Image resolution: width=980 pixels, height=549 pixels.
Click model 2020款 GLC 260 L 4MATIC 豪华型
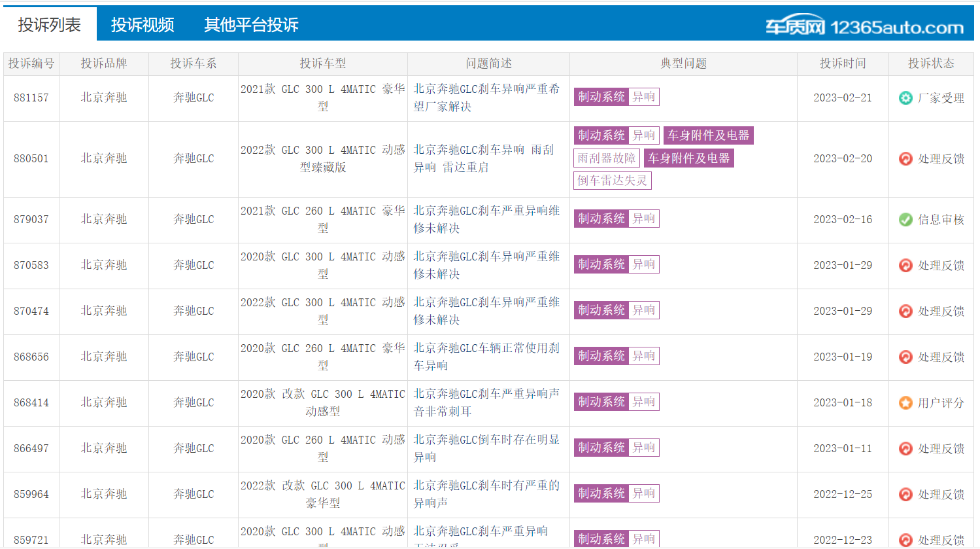pyautogui.click(x=323, y=357)
